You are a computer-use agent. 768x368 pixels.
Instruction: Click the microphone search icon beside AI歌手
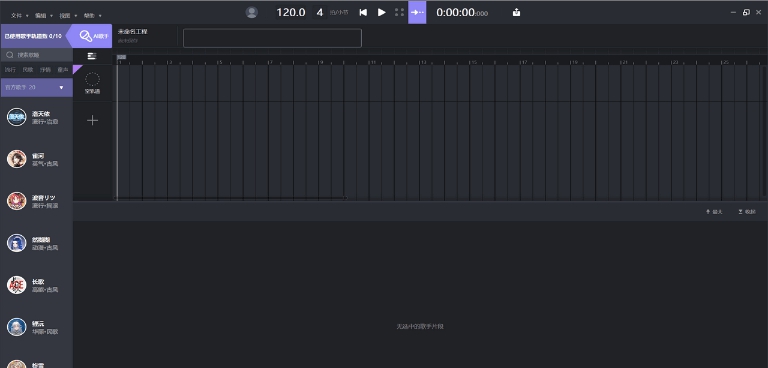click(x=86, y=36)
